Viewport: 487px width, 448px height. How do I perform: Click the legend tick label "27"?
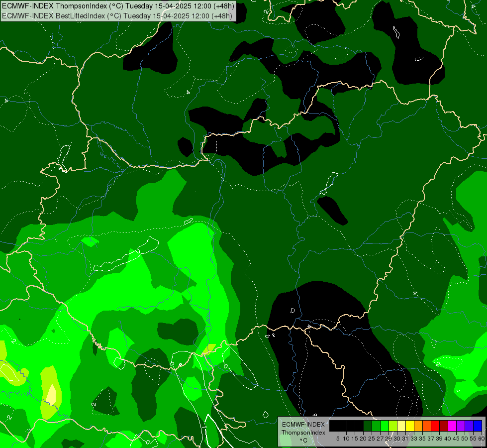pyautogui.click(x=380, y=439)
